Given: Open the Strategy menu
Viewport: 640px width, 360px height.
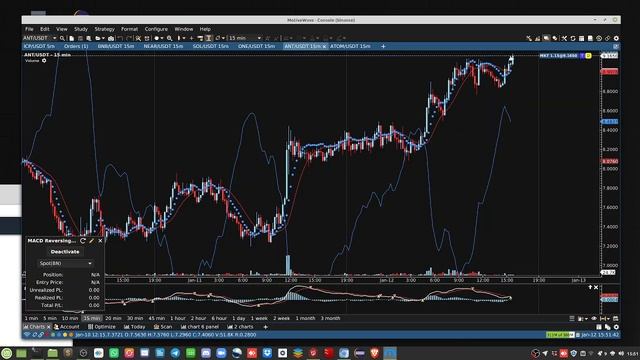Looking at the screenshot, I should tap(104, 29).
